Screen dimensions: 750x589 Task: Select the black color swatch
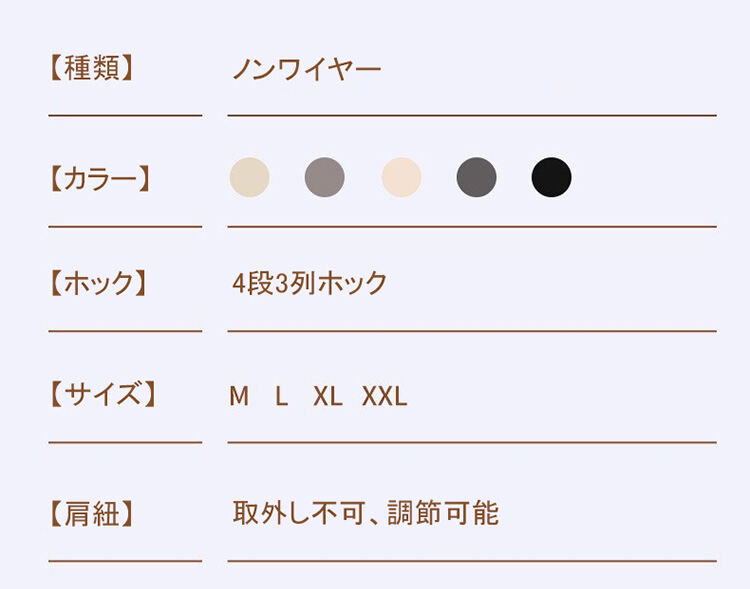(x=551, y=177)
